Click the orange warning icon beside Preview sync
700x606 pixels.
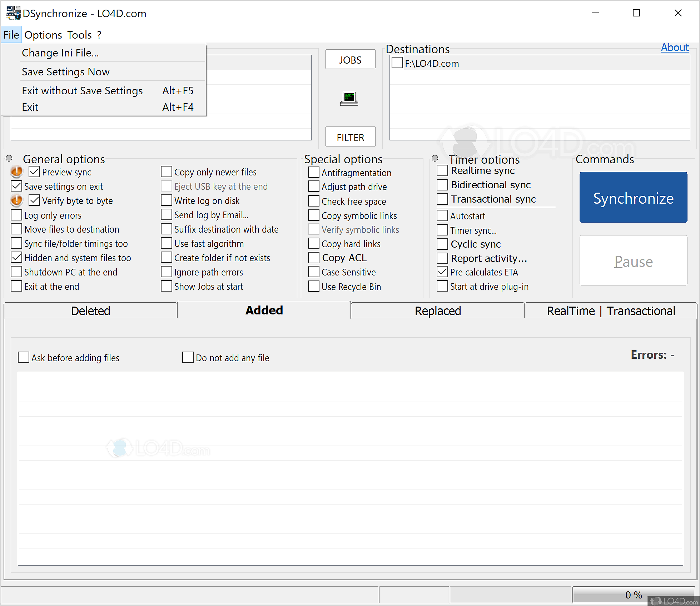pyautogui.click(x=16, y=172)
